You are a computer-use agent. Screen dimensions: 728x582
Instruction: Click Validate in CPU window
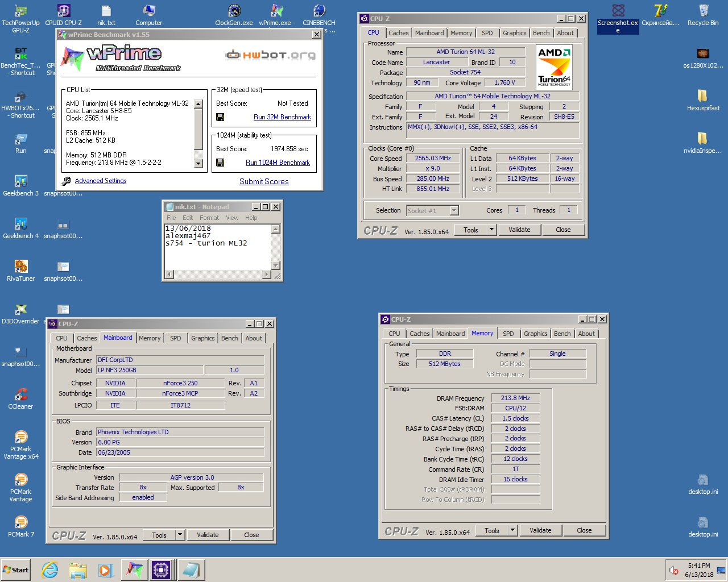point(519,230)
